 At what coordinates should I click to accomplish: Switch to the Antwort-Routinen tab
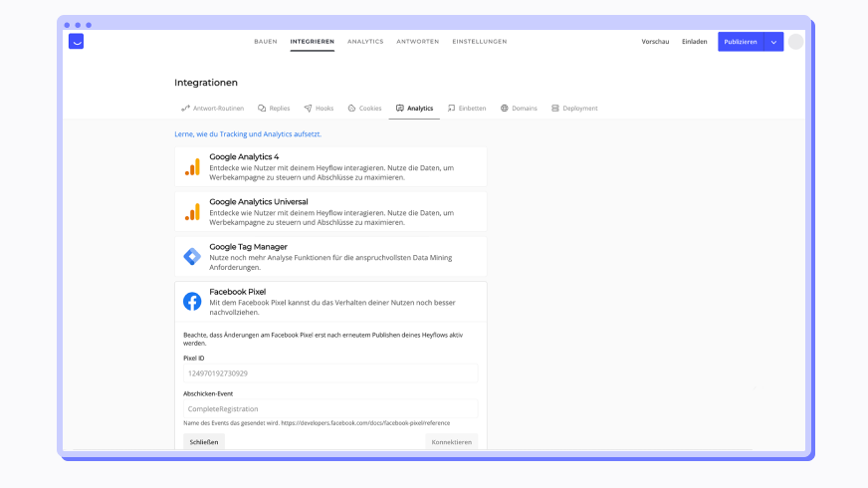(x=213, y=108)
